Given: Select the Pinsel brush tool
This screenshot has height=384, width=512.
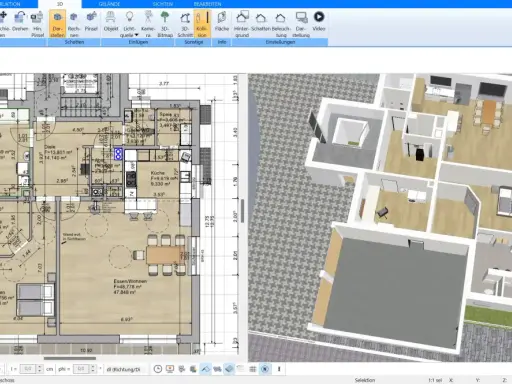Looking at the screenshot, I should click(91, 21).
